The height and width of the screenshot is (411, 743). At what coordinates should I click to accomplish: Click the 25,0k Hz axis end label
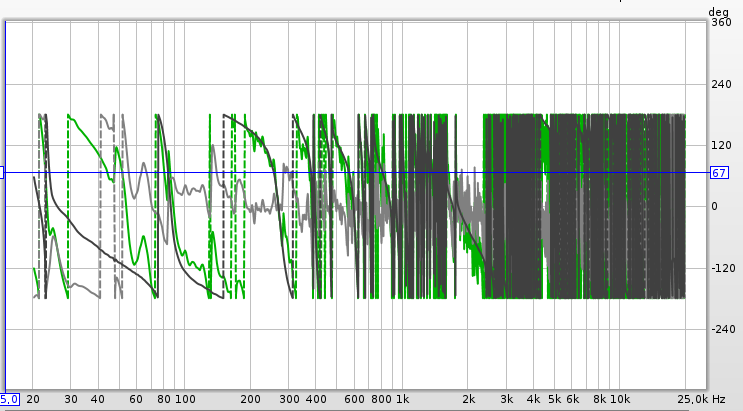(x=701, y=399)
